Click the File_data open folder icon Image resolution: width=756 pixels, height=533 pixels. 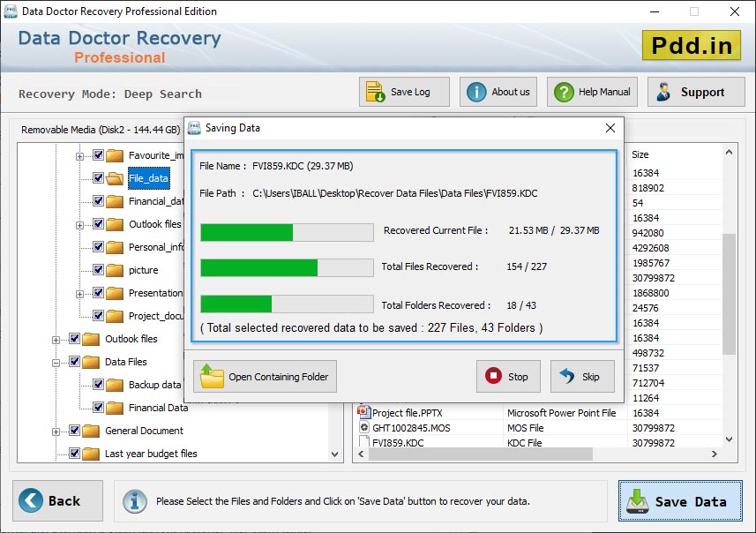tap(115, 178)
